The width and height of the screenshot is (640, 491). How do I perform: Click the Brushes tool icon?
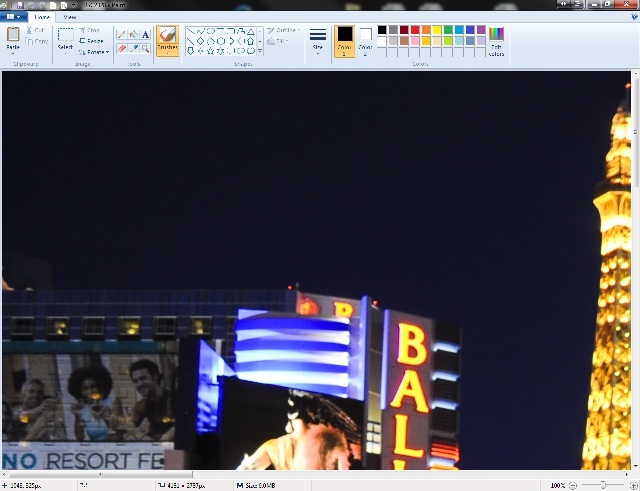pyautogui.click(x=167, y=34)
